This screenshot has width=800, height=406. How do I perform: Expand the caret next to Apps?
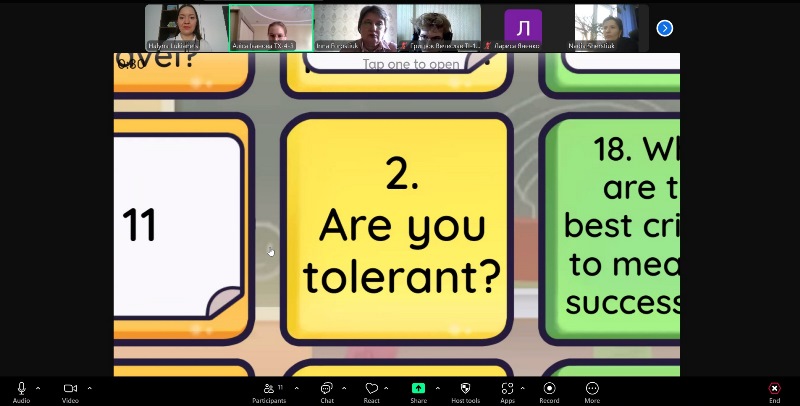(x=522, y=388)
